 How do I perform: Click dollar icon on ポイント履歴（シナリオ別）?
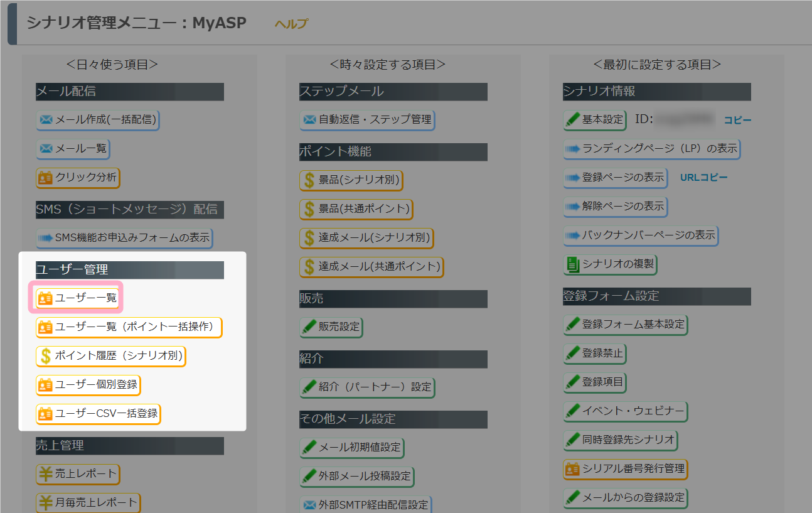tap(46, 356)
